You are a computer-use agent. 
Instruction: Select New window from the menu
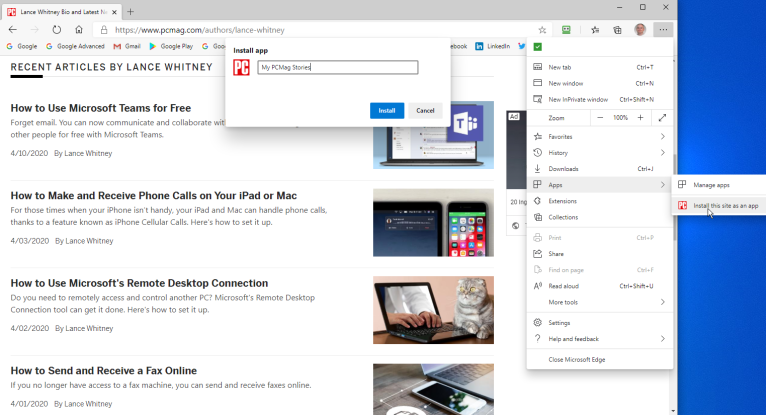(600, 83)
